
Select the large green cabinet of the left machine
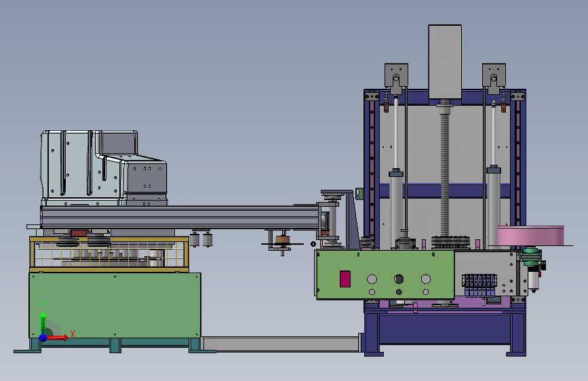(115, 305)
